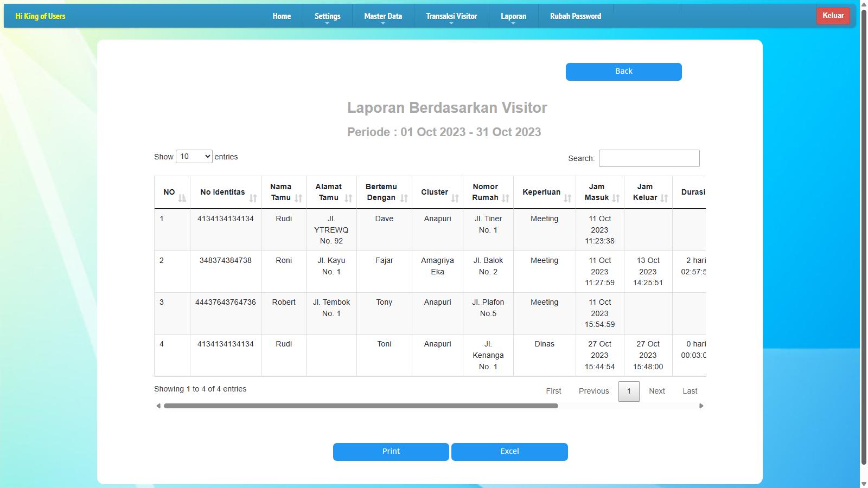Click the Cluster column sort icon

pos(455,198)
